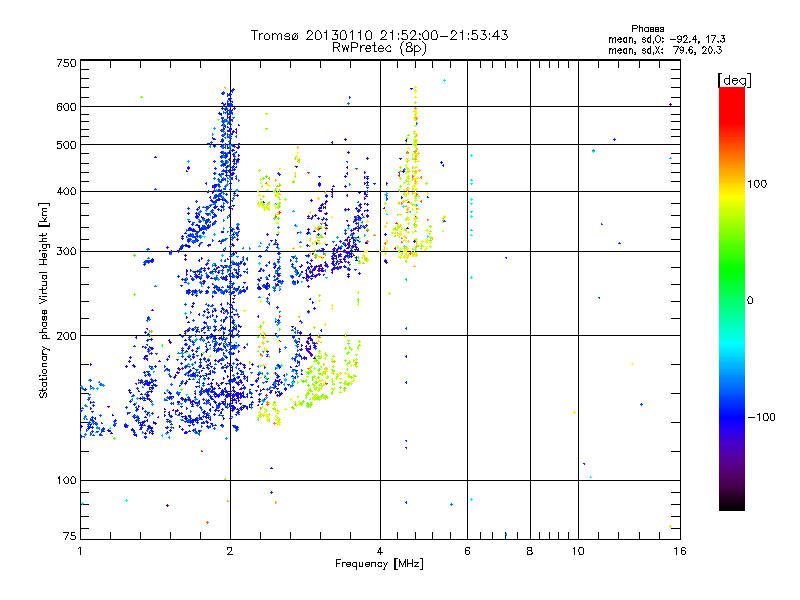Select the 'mean, sd,O: -92.4, 17.3' statistics line
Screen dimensions: 800x600
pos(667,39)
